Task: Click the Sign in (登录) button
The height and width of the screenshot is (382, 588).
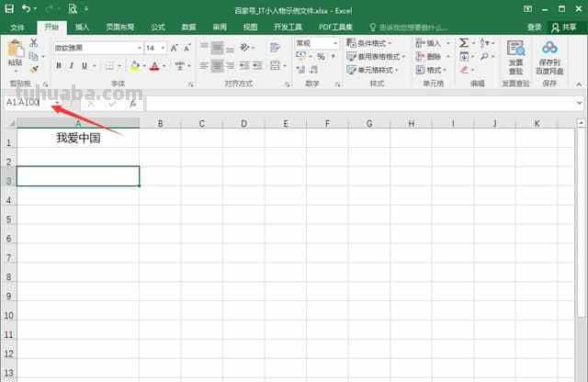Action: (x=535, y=27)
